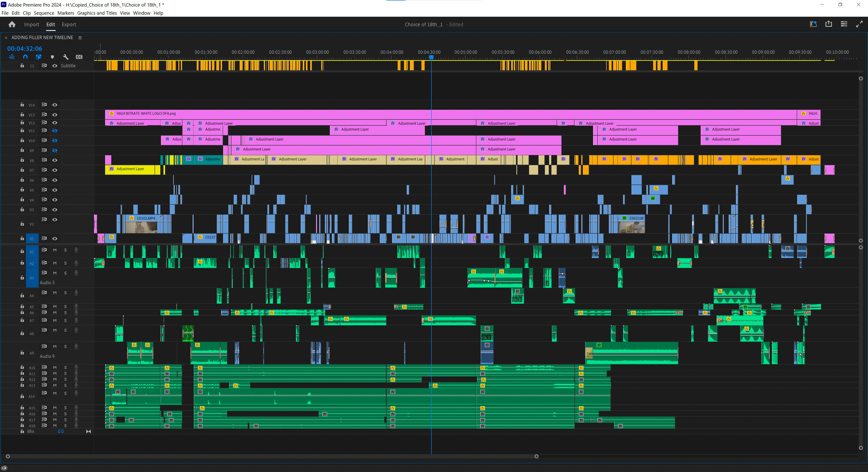The image size is (868, 472).
Task: Open the workspaces icon in header
Action: pyautogui.click(x=814, y=24)
